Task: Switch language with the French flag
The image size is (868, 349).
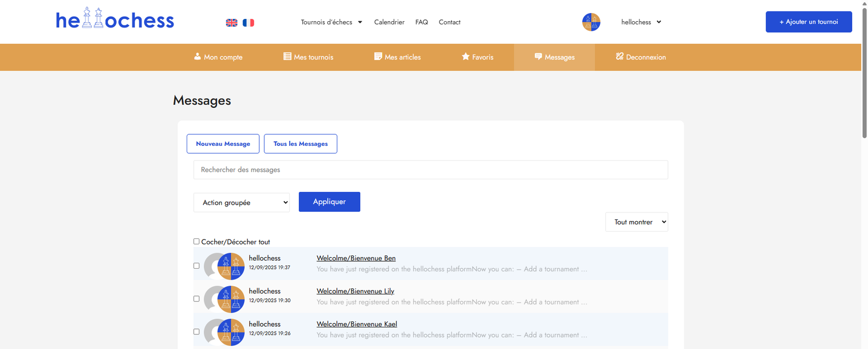Action: click(248, 23)
